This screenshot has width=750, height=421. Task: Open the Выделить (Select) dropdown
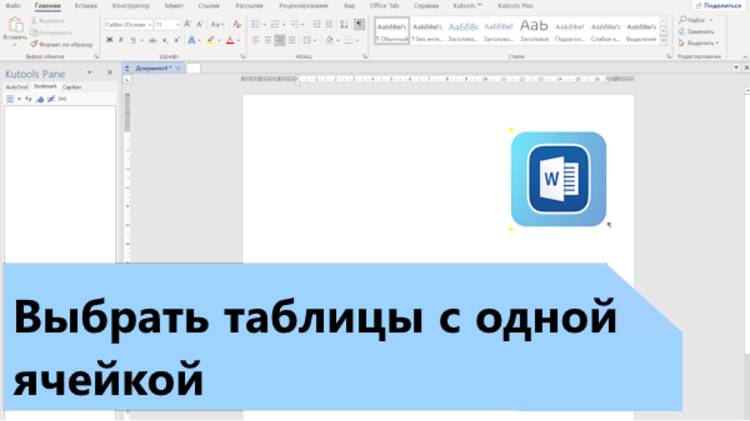[x=699, y=43]
